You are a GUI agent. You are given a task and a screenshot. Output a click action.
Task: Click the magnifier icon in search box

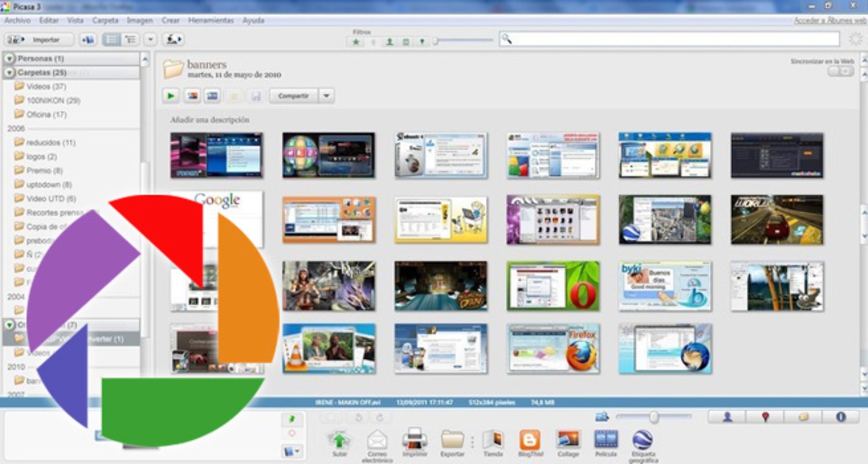506,39
